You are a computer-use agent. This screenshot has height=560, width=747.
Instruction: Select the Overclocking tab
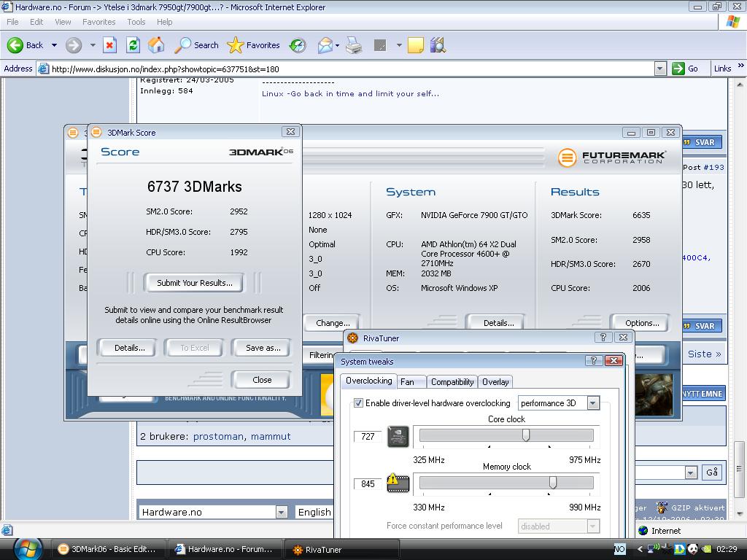[x=368, y=381]
